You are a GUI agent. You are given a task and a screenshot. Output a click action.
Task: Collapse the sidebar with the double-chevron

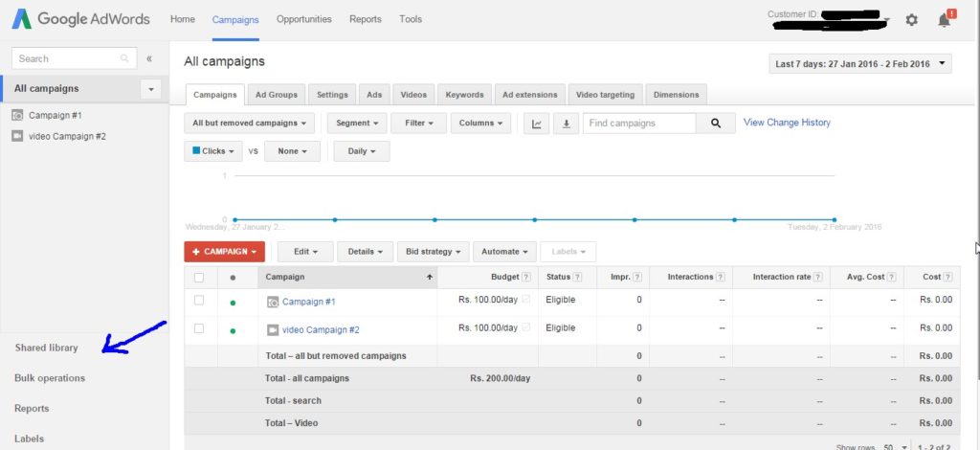pos(149,58)
